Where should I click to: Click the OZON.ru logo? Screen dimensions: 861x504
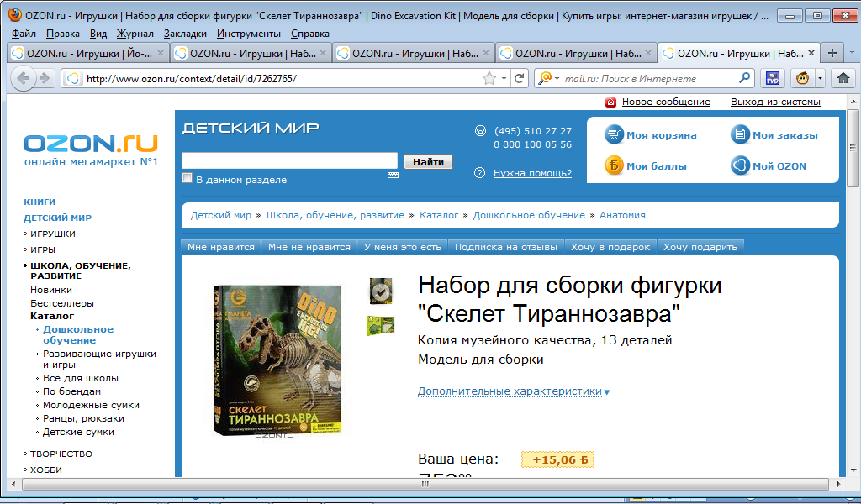91,144
